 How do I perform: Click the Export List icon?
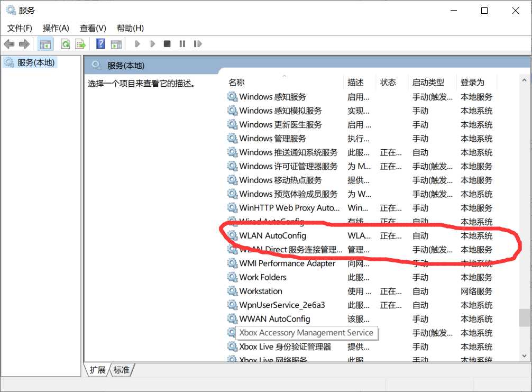[x=80, y=44]
